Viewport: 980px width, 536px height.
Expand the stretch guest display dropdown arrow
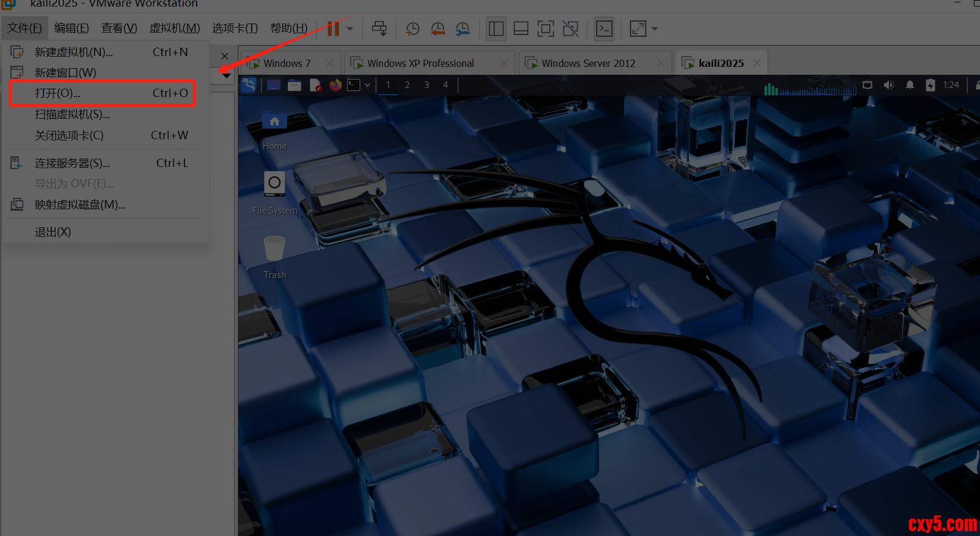[655, 29]
